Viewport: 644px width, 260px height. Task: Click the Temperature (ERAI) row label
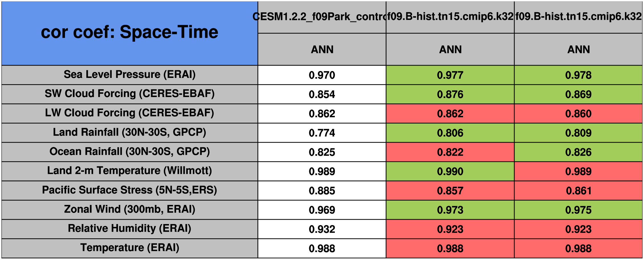[130, 248]
